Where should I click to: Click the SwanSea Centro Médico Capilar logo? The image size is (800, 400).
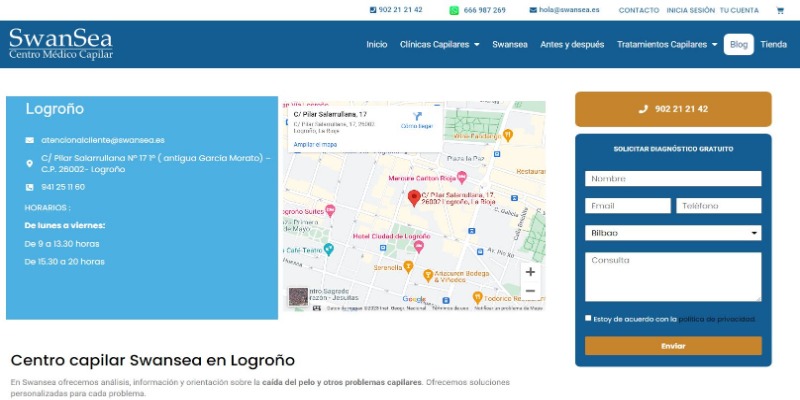point(60,44)
